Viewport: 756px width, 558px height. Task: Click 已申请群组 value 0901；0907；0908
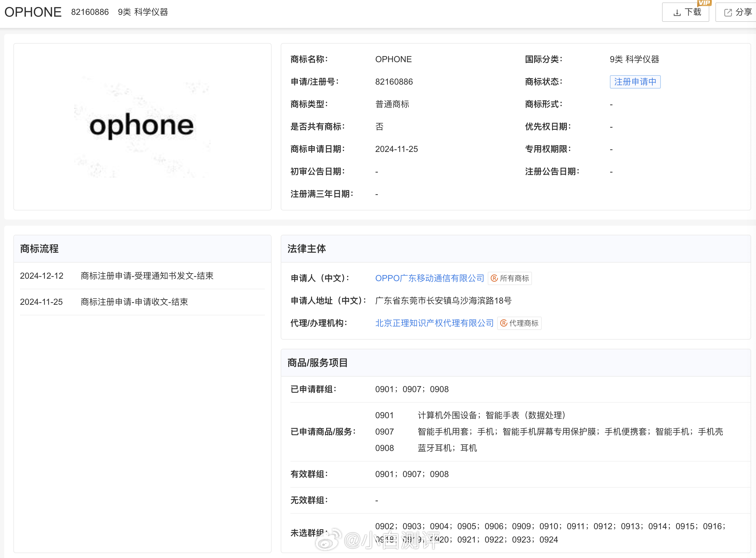(x=412, y=389)
